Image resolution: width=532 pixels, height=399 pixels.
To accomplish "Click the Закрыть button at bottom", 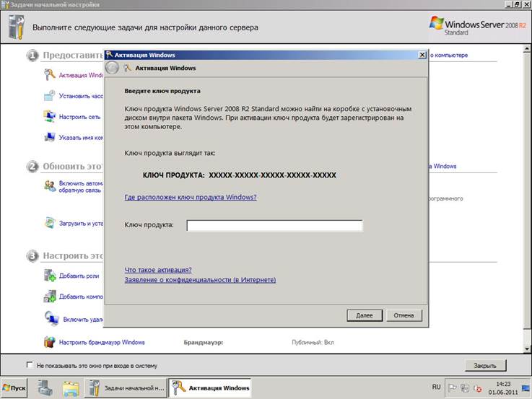I will click(485, 365).
